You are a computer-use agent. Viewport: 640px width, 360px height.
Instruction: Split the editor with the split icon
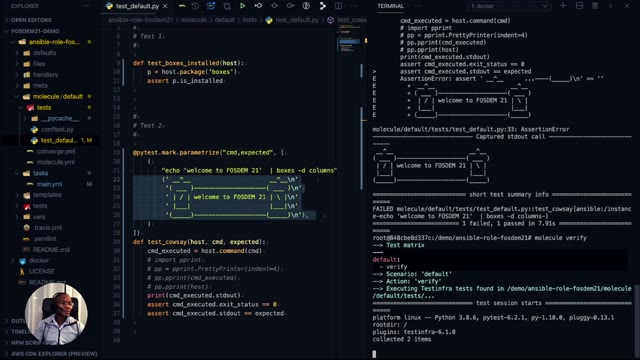tap(338, 6)
